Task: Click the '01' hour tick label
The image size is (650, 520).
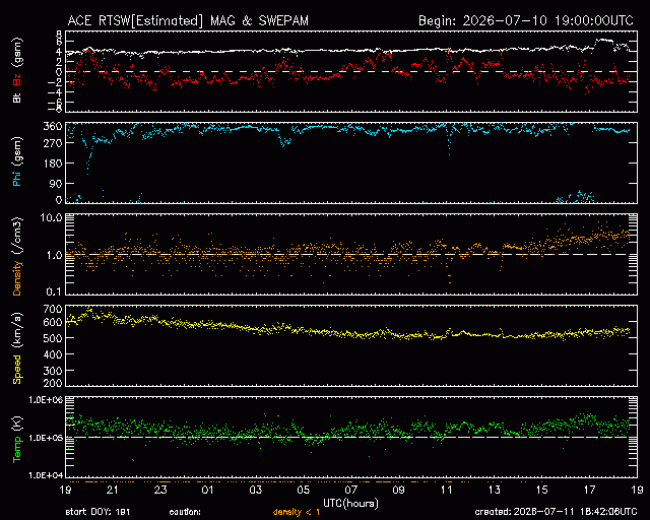Action: (208, 490)
